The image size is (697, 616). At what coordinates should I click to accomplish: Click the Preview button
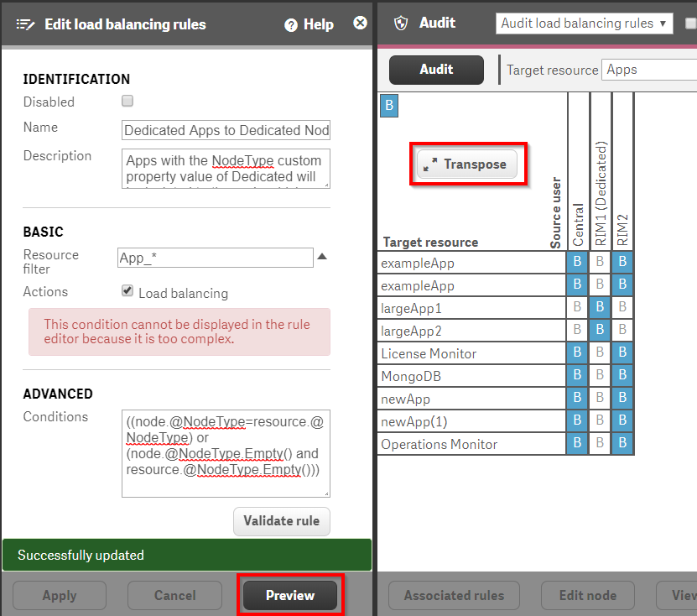click(289, 596)
